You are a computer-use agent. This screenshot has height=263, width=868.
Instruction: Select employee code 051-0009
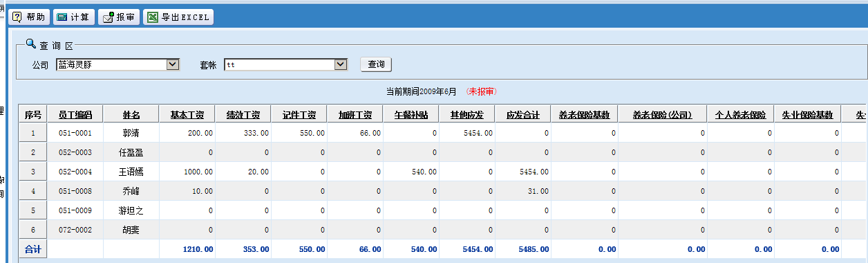pyautogui.click(x=75, y=210)
